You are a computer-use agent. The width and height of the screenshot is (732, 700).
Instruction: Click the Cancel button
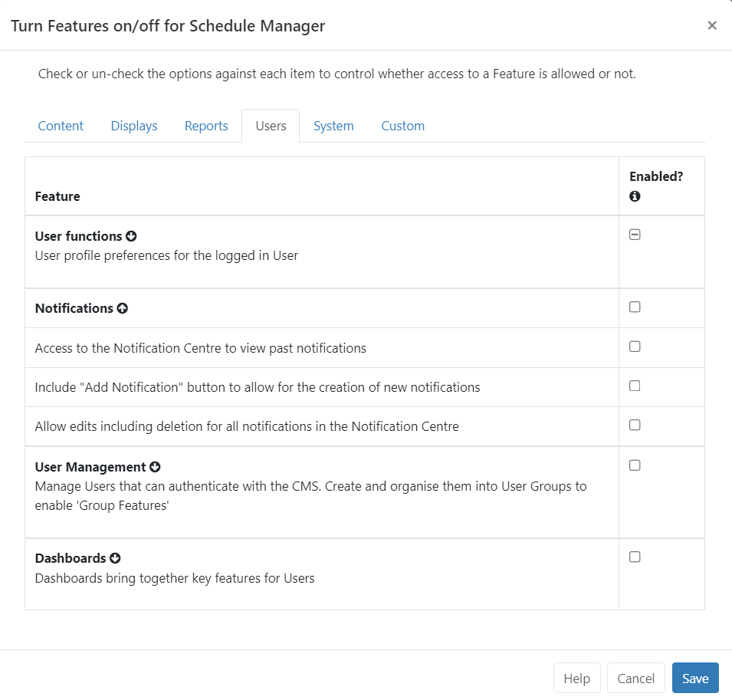coord(635,679)
